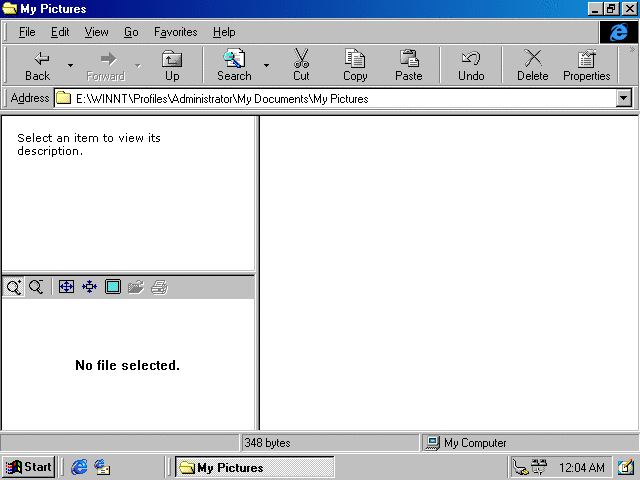Click the 12:04 AM clock
640x480 pixels.
[582, 467]
